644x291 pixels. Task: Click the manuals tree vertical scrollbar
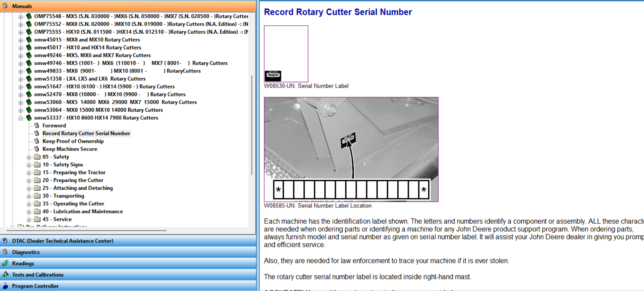click(252, 125)
